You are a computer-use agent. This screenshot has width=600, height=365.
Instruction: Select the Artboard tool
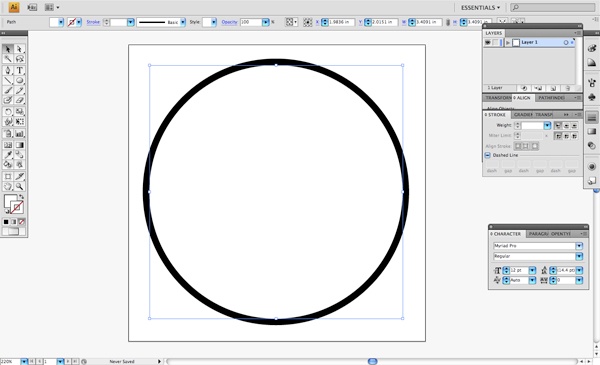pyautogui.click(x=8, y=176)
